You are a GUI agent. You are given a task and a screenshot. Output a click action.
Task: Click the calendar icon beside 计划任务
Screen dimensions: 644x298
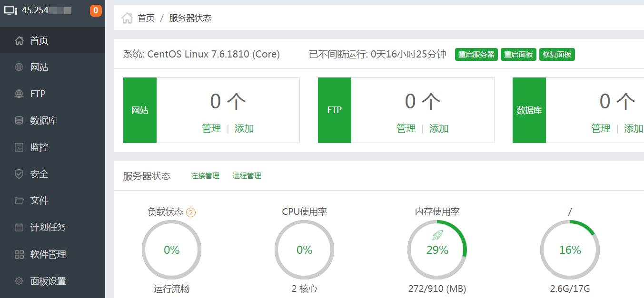pos(19,227)
